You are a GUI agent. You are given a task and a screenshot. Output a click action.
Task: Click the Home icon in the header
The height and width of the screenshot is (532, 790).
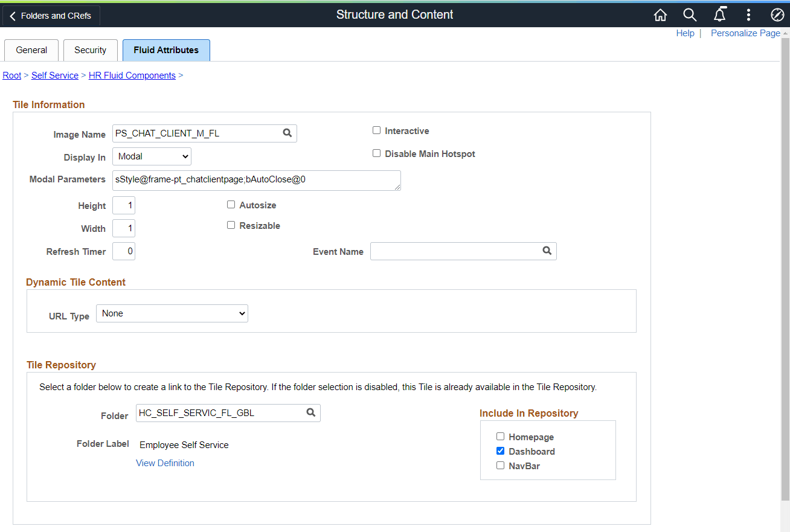(x=660, y=14)
